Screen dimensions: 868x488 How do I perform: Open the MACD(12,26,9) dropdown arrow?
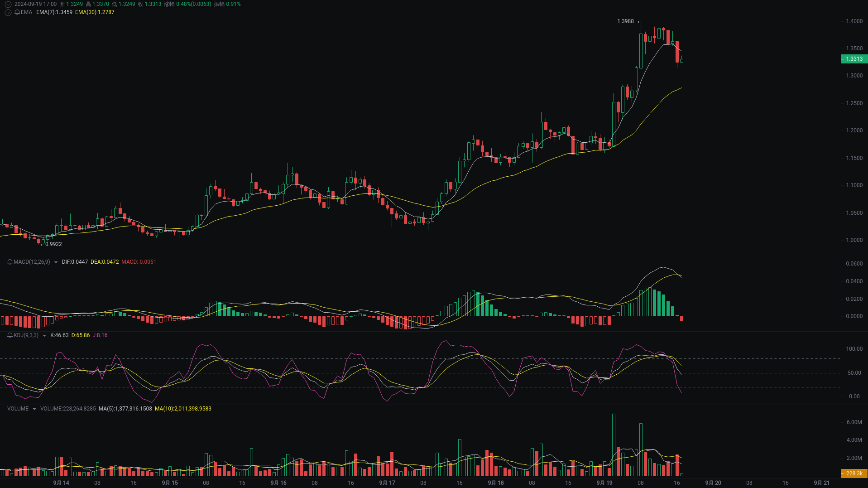[x=55, y=262]
